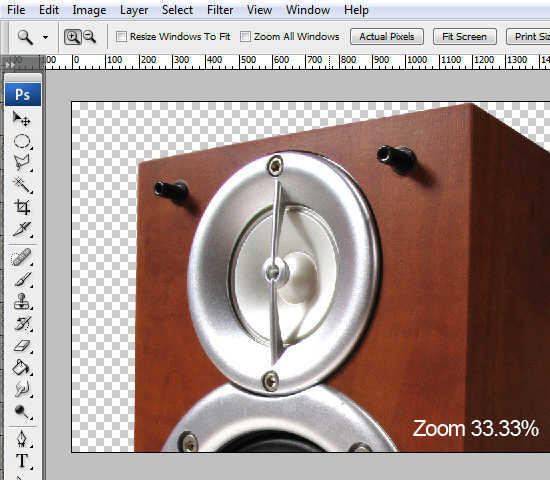The height and width of the screenshot is (480, 550).
Task: Open the Filter menu
Action: coord(220,10)
